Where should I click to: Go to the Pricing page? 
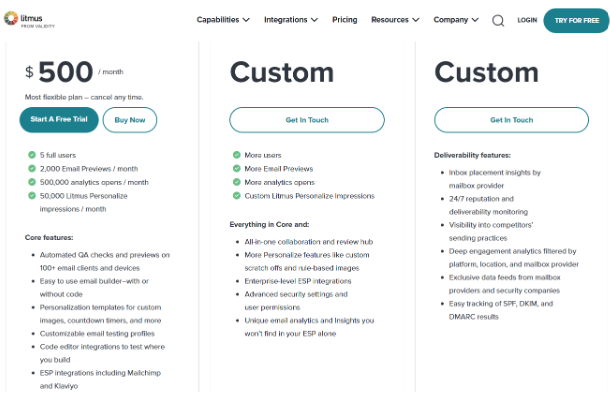(x=344, y=19)
